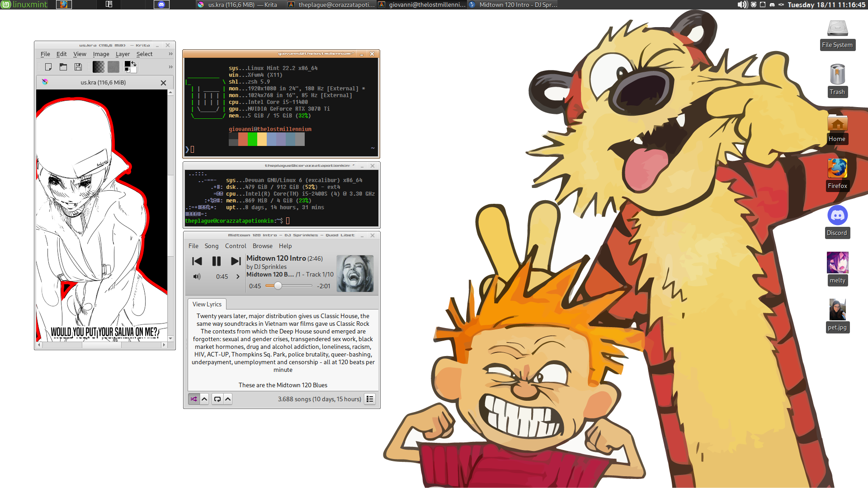Click the black foreground color swatch
868x488 pixels.
coord(127,64)
